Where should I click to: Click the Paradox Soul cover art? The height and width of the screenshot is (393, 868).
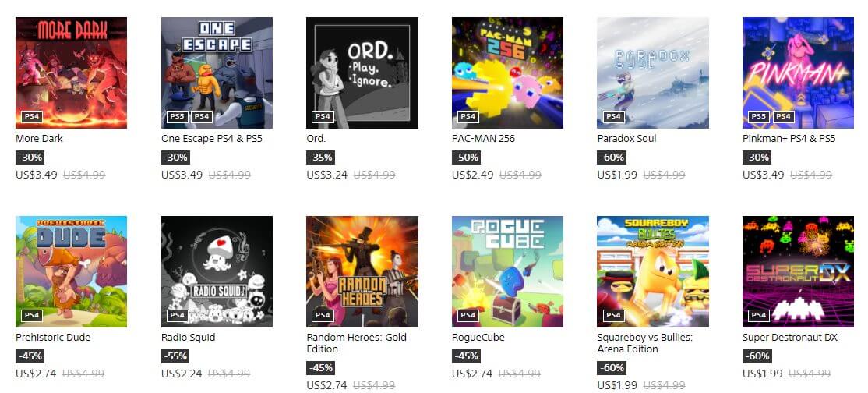click(x=653, y=73)
